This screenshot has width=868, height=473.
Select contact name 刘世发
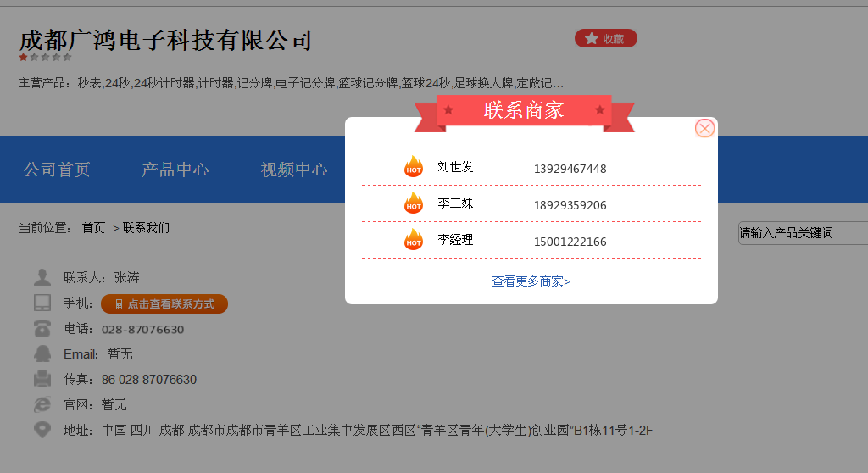coord(455,167)
